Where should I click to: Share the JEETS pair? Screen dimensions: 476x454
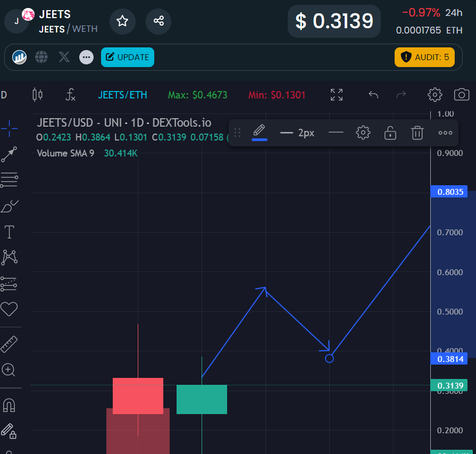[158, 21]
